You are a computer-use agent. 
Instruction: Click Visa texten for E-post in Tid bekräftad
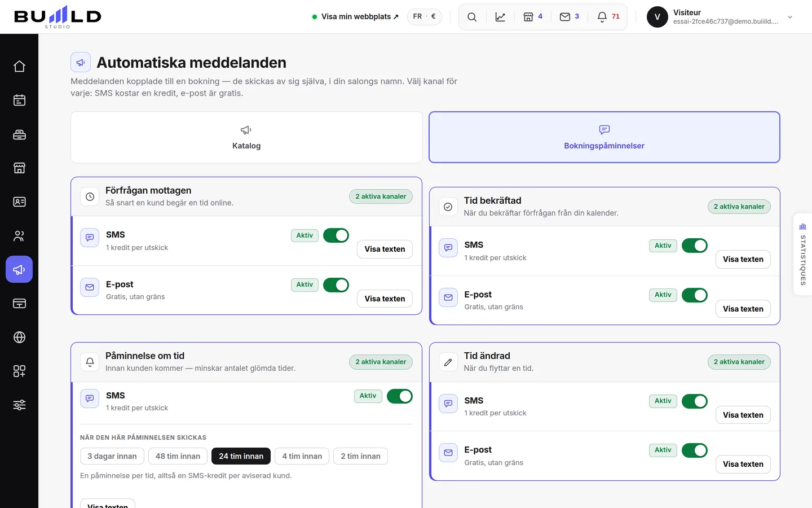(x=743, y=309)
